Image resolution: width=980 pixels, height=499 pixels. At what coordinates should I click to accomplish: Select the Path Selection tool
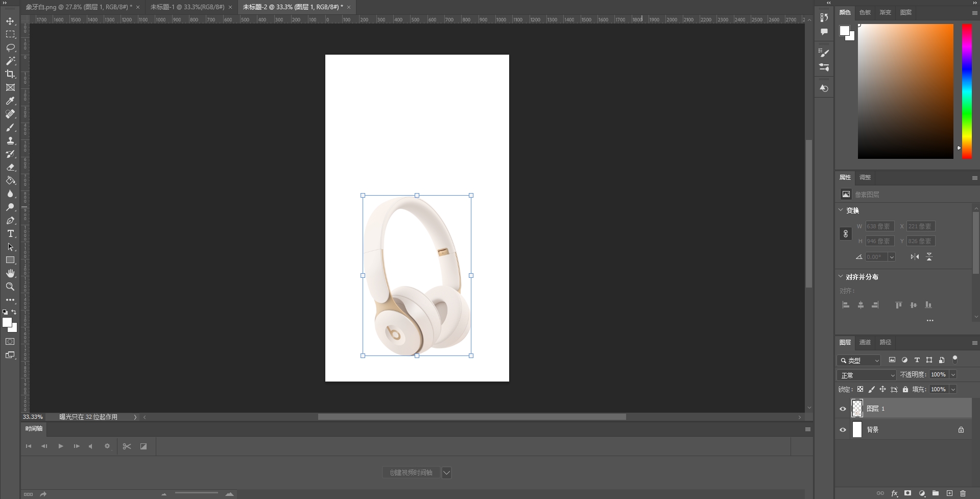click(x=10, y=247)
